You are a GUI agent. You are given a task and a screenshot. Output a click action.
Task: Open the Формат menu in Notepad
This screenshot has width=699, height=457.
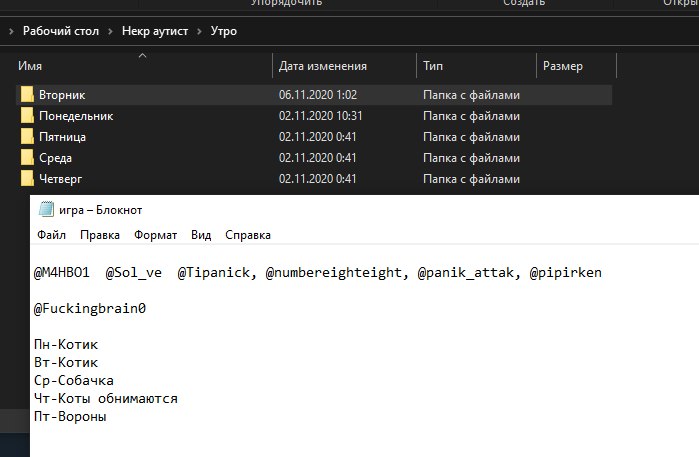click(156, 235)
